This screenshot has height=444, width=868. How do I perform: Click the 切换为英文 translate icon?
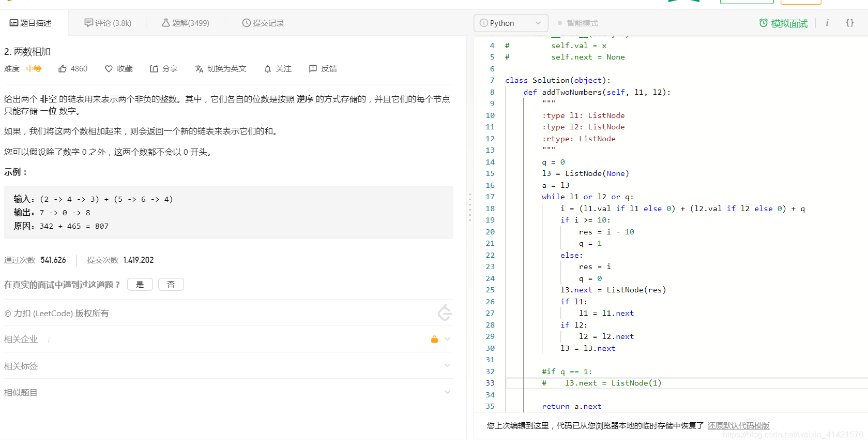[x=199, y=69]
